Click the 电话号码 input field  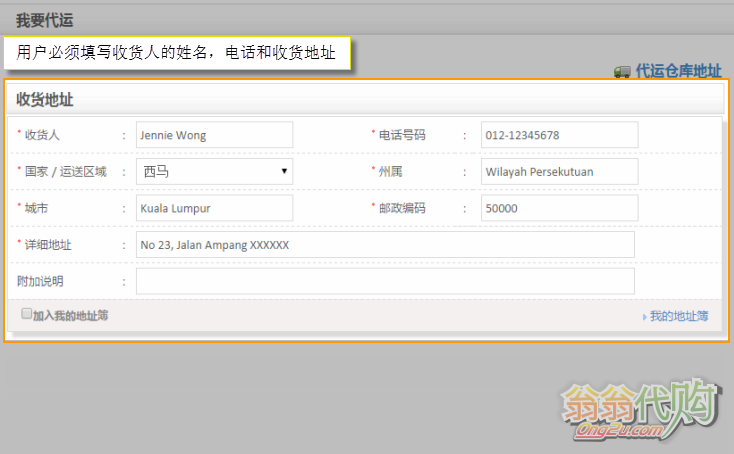(559, 135)
